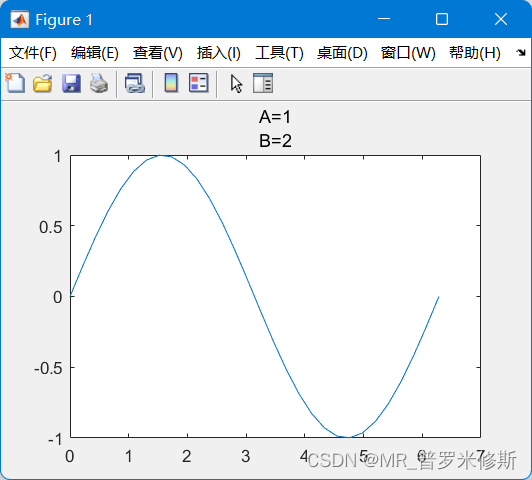Click the y-axis tick label 0.5
Image resolution: width=532 pixels, height=480 pixels.
pos(51,227)
